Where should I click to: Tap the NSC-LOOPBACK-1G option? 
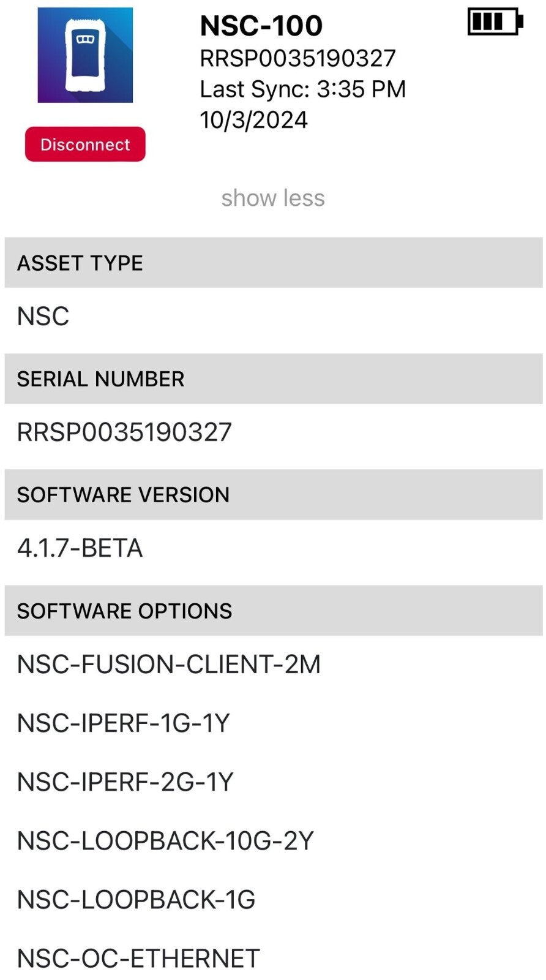(136, 900)
